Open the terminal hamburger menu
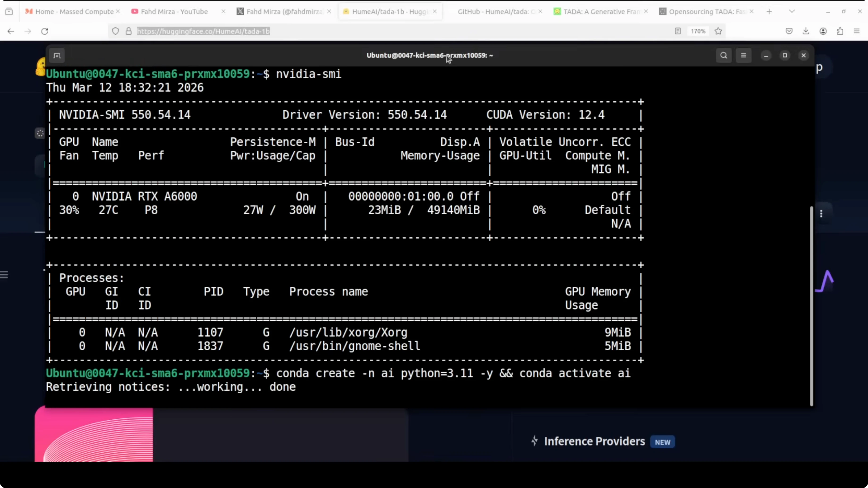868x488 pixels. [x=744, y=55]
